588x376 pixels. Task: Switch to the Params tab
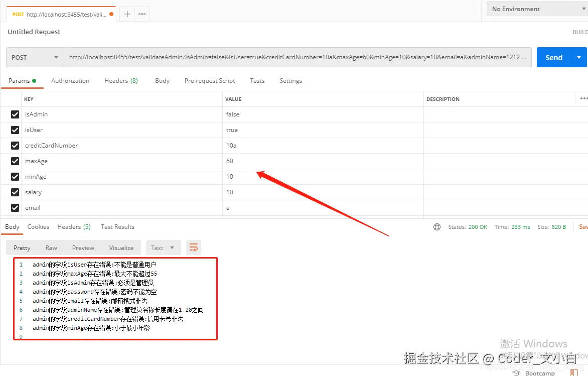pyautogui.click(x=22, y=81)
